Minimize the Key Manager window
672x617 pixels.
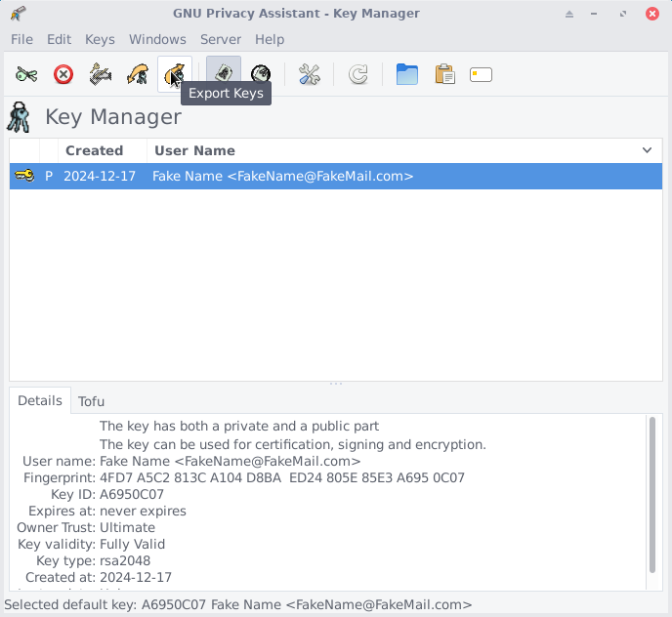[594, 14]
